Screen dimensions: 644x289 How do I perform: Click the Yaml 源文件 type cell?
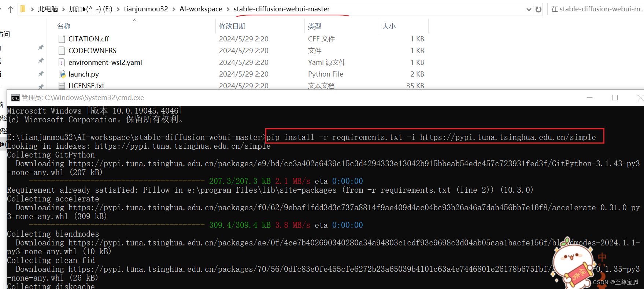pyautogui.click(x=327, y=62)
